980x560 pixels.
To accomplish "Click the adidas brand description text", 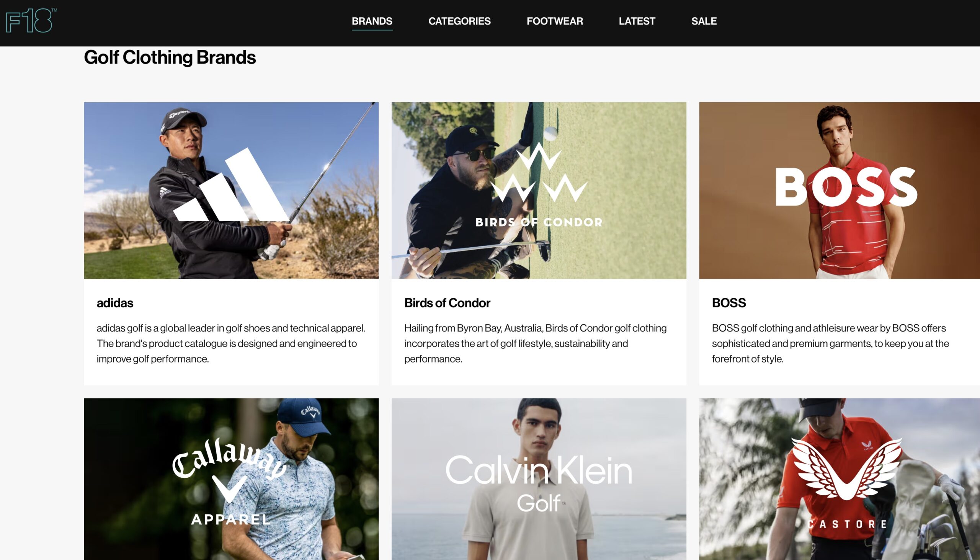I will (231, 343).
